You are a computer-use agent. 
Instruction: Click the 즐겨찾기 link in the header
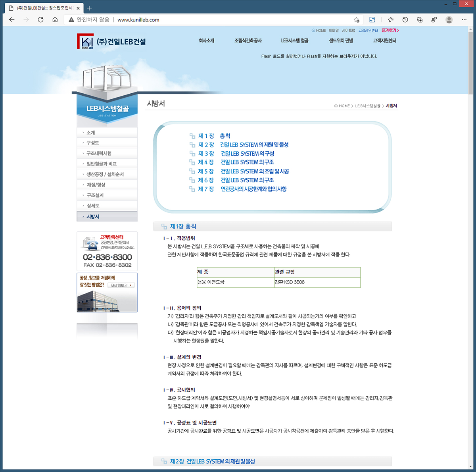(390, 30)
